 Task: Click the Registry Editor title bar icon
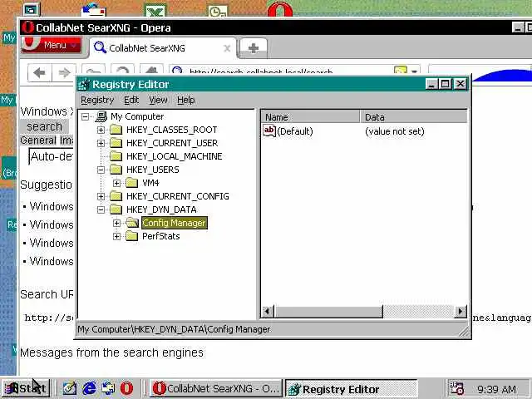tap(84, 84)
